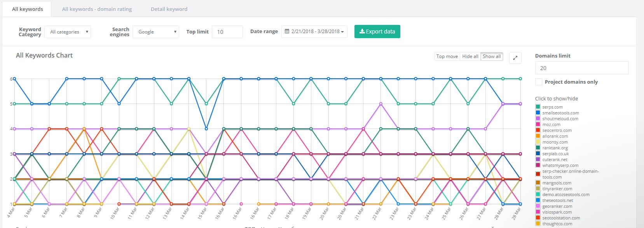Select the Top move chart option
Image resolution: width=644 pixels, height=228 pixels.
[447, 56]
